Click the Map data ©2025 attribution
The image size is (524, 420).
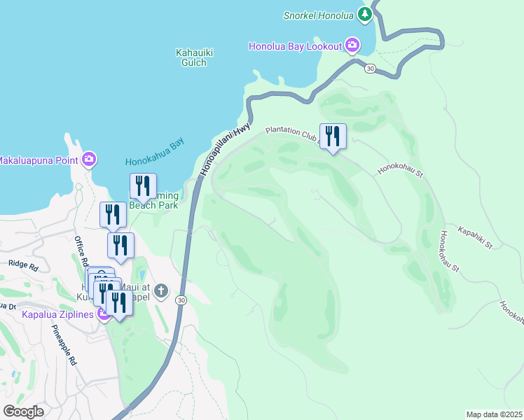pyautogui.click(x=495, y=414)
